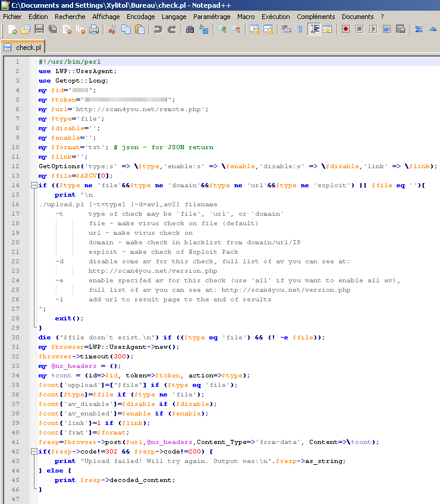
Task: Toggle show all characters pilcrow icon
Action: pyautogui.click(x=300, y=30)
